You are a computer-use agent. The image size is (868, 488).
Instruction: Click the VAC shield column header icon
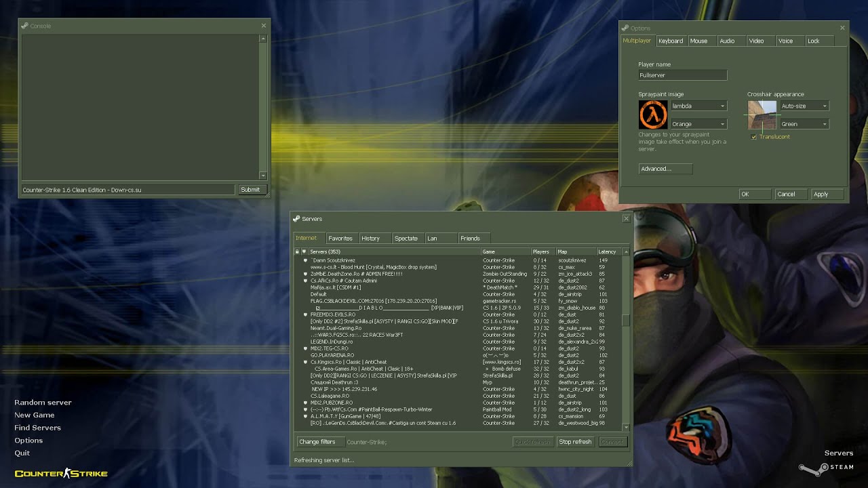pos(304,251)
